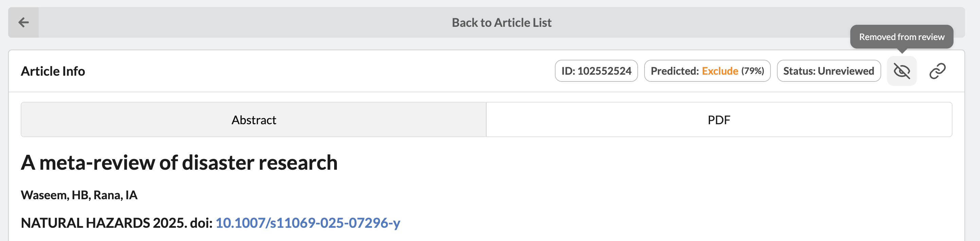Click the Article Info heading
The width and height of the screenshot is (980, 241).
[x=53, y=71]
